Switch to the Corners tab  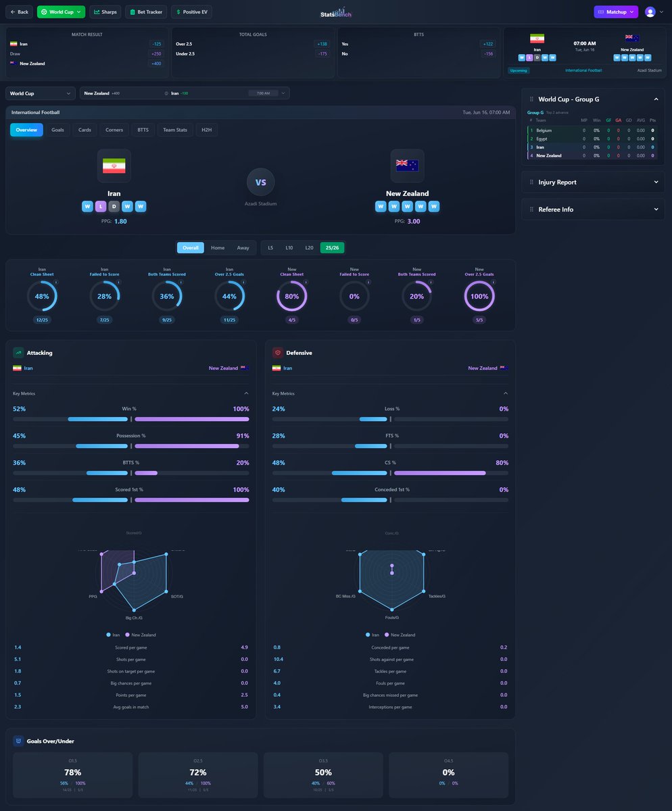[x=114, y=130]
